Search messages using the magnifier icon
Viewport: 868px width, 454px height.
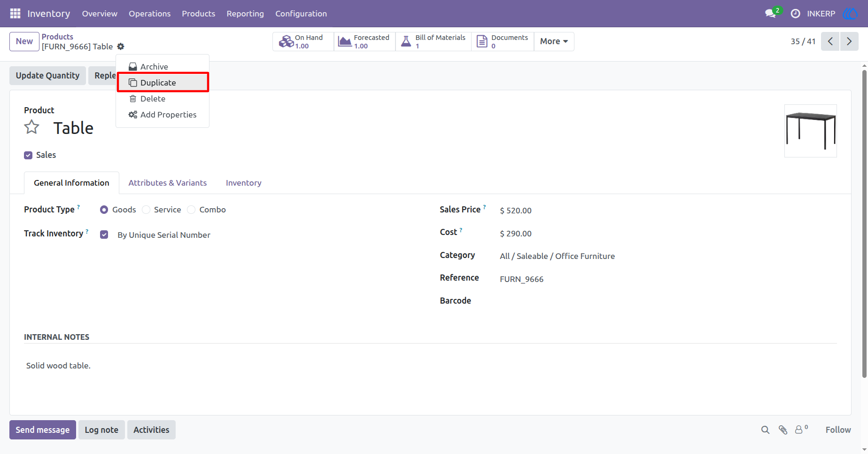coord(765,430)
